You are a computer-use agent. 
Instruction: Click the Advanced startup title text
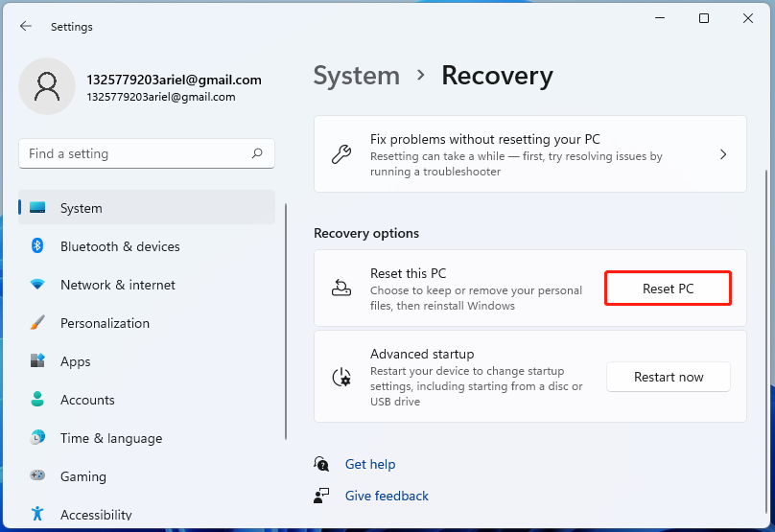[x=422, y=354]
